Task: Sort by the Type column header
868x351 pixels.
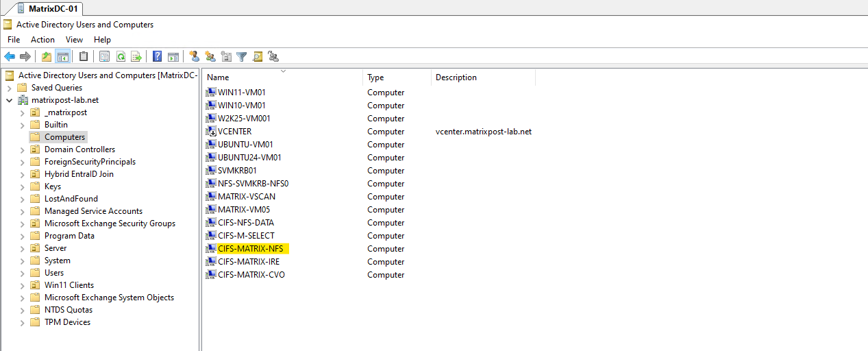Action: pos(397,77)
